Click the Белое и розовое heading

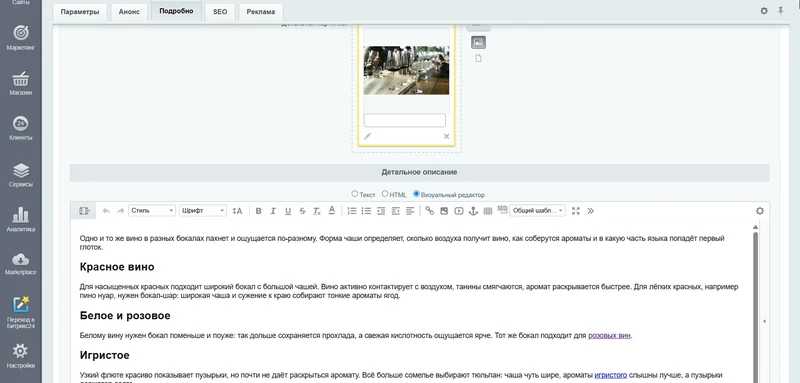[125, 316]
